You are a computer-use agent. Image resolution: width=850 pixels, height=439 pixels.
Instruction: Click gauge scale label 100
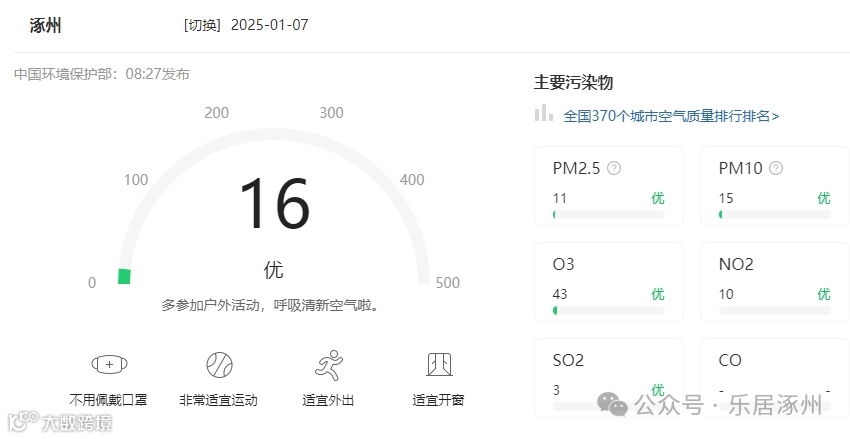point(136,179)
